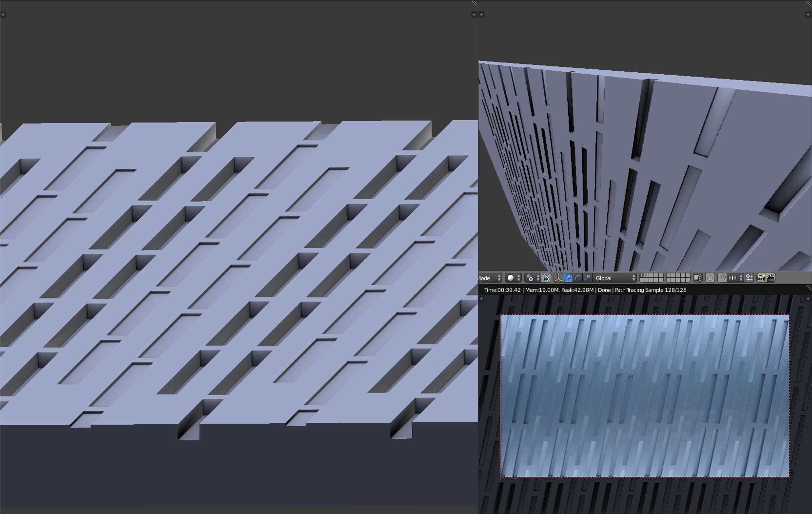Render OpenGL animation with clapperboard icon
812x514 pixels.
tap(771, 278)
